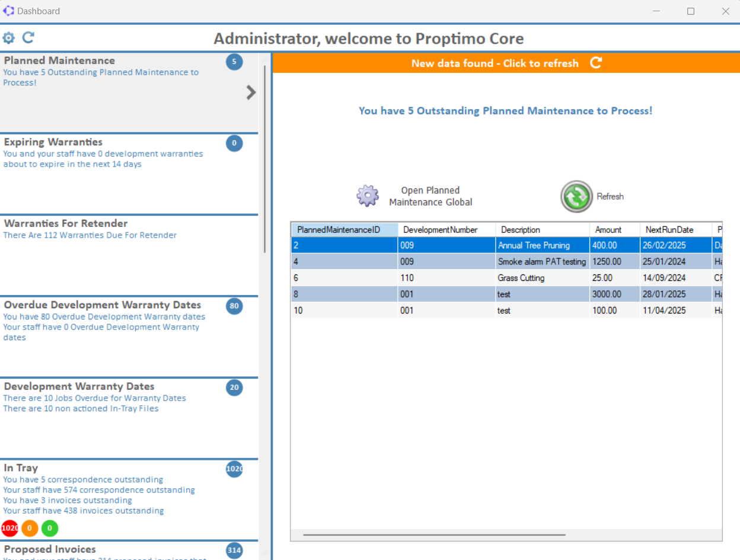Click Open Planned Maintenance Global label

430,196
